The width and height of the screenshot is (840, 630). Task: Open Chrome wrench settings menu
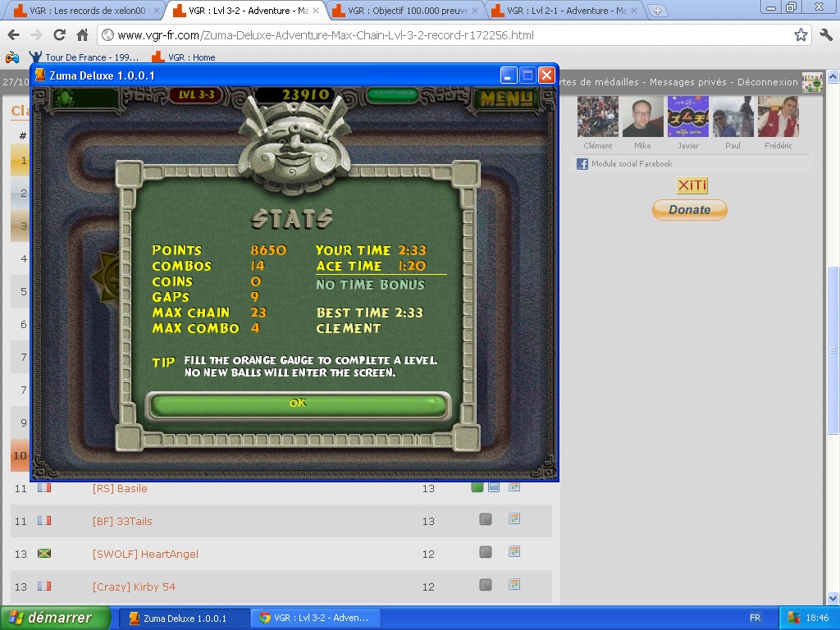(x=825, y=35)
